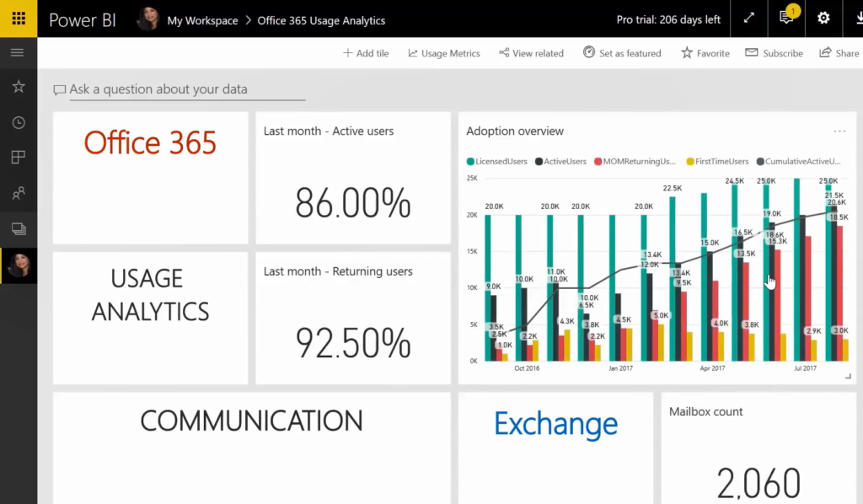Click the 2,060 mailbox value
Viewport: 863px width, 504px height.
point(759,483)
